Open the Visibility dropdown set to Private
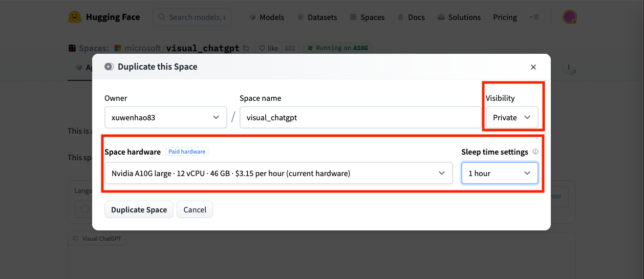 tap(511, 117)
